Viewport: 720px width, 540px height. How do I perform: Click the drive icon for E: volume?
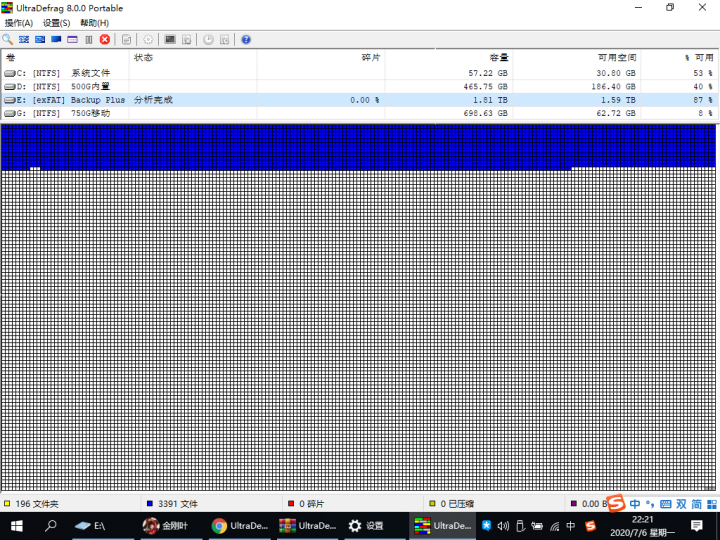(x=10, y=100)
